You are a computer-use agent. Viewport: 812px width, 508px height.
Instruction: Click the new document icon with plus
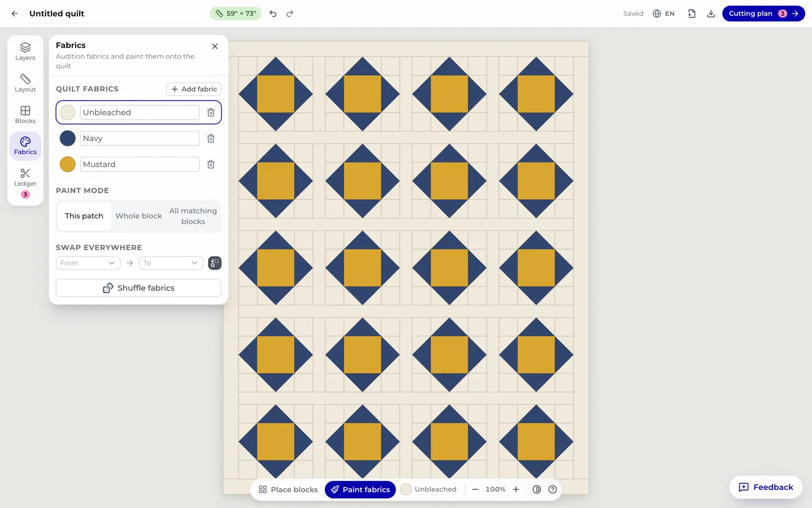[692, 14]
